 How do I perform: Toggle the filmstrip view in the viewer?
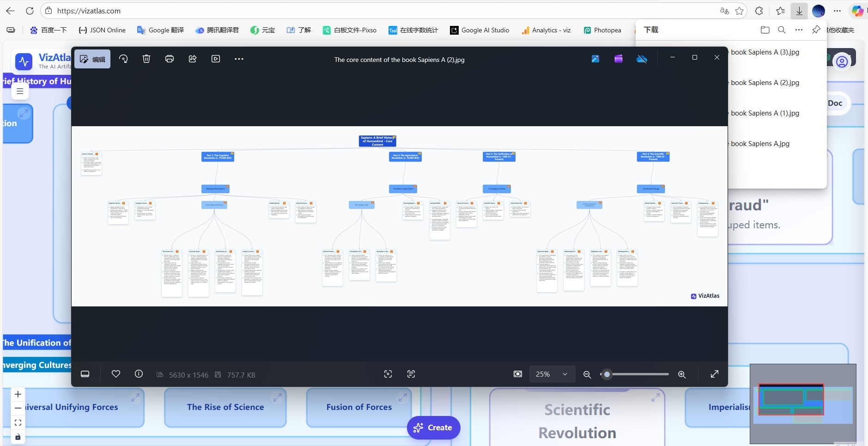tap(85, 374)
